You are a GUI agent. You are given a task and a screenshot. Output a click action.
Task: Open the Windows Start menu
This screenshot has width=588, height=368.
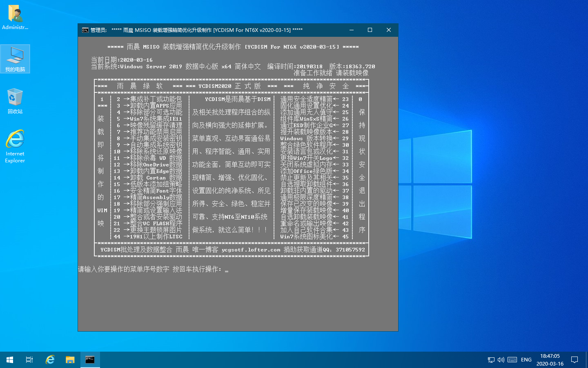(x=10, y=360)
